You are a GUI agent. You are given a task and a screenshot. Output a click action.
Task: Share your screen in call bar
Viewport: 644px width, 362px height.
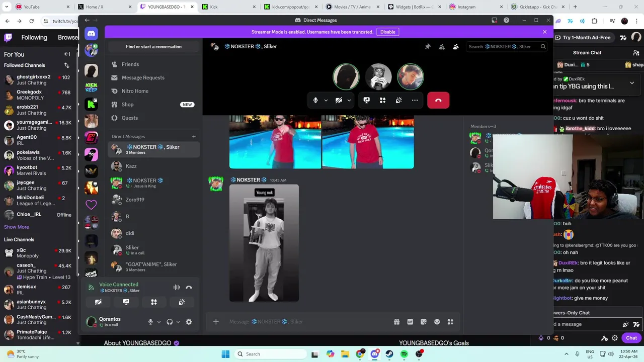point(367,100)
